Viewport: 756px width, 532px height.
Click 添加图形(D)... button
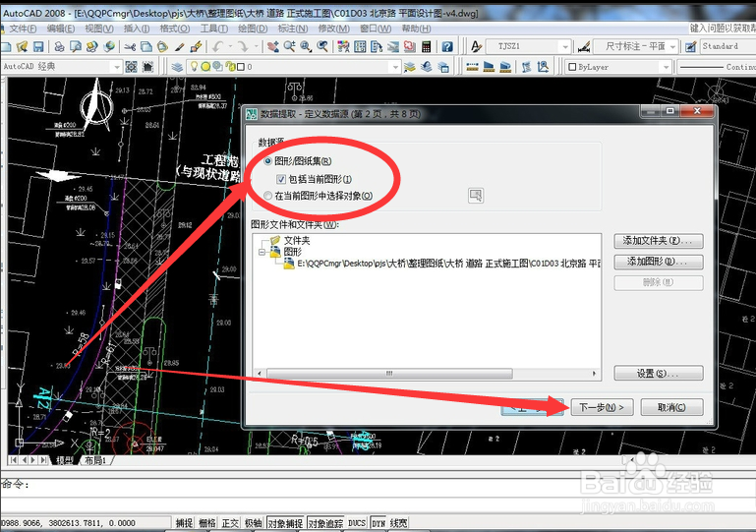658,262
